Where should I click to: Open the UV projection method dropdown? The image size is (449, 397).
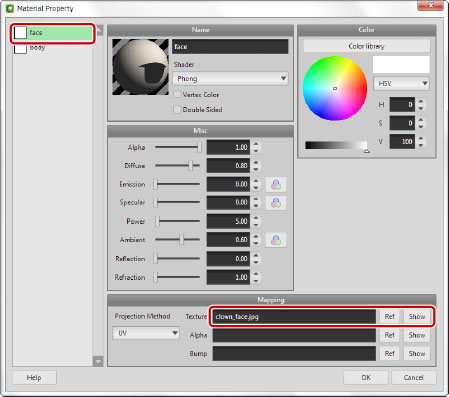coord(146,333)
